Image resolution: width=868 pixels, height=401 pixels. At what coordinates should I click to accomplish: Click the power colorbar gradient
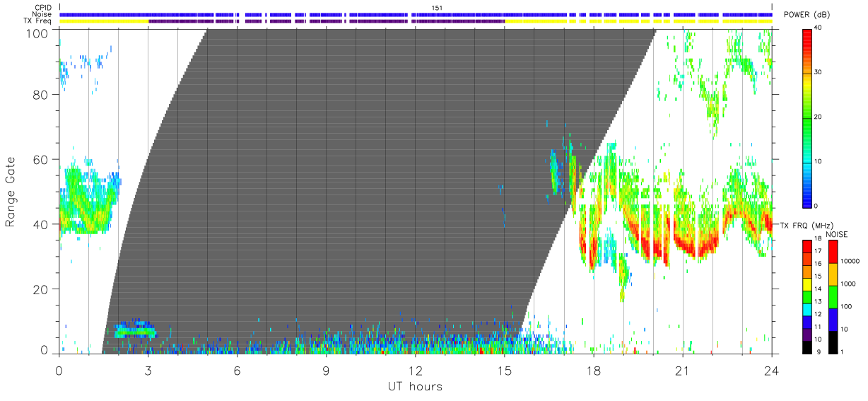pos(807,117)
